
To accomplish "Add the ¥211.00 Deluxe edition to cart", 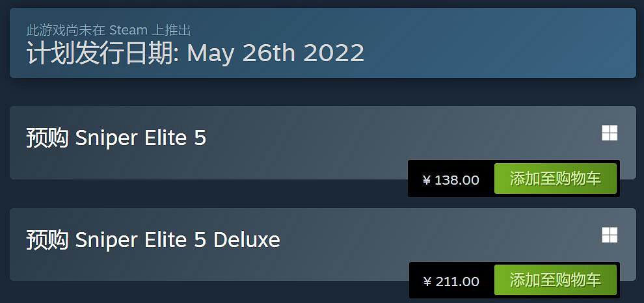I will tap(555, 280).
